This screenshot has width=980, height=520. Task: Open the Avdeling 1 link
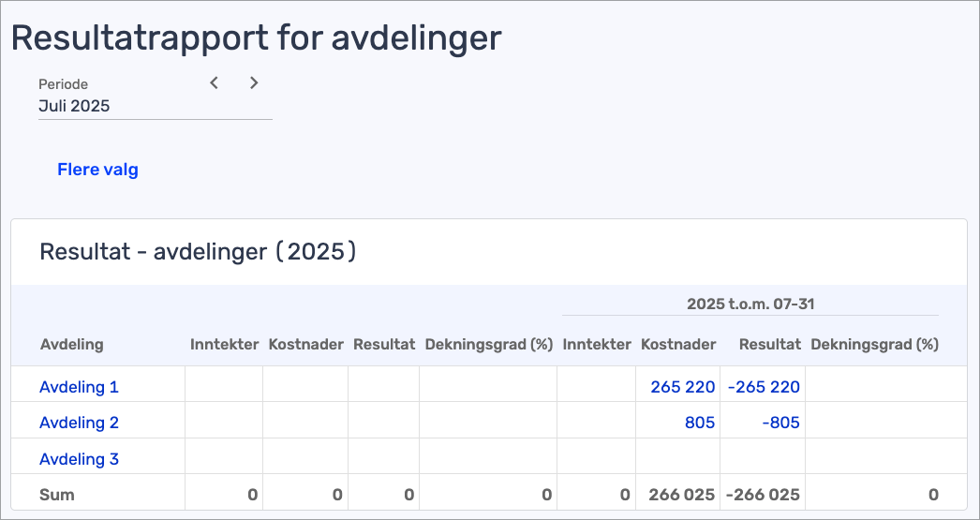pyautogui.click(x=79, y=387)
